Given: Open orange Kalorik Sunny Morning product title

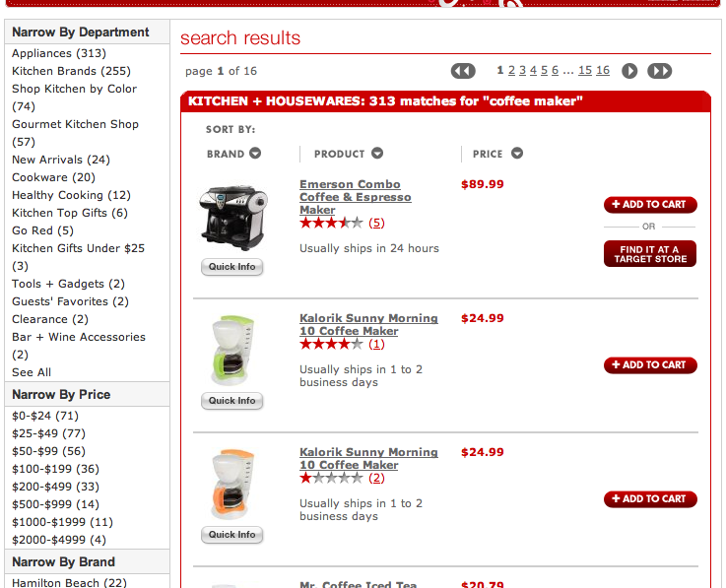Looking at the screenshot, I should pos(368,458).
